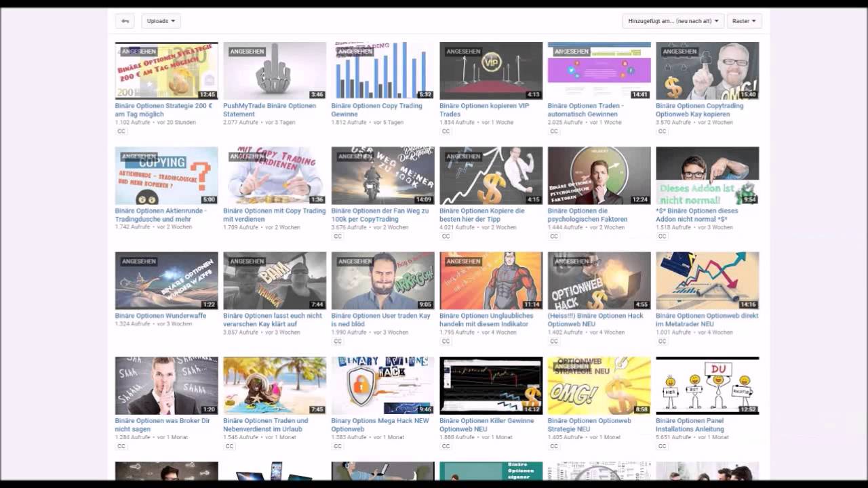Open the PushMyTrade Statement video thumbnail

click(x=275, y=70)
